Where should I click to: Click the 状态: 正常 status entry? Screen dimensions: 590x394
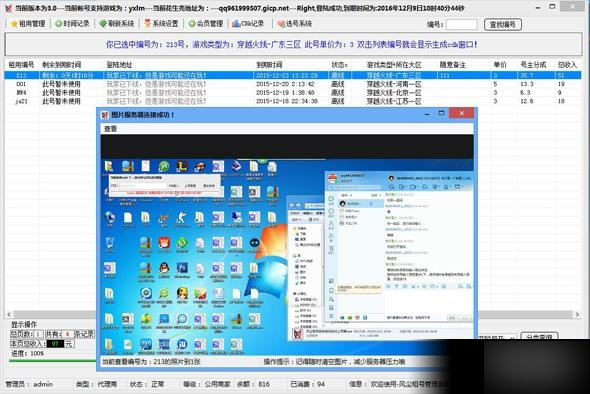pyautogui.click(x=147, y=384)
